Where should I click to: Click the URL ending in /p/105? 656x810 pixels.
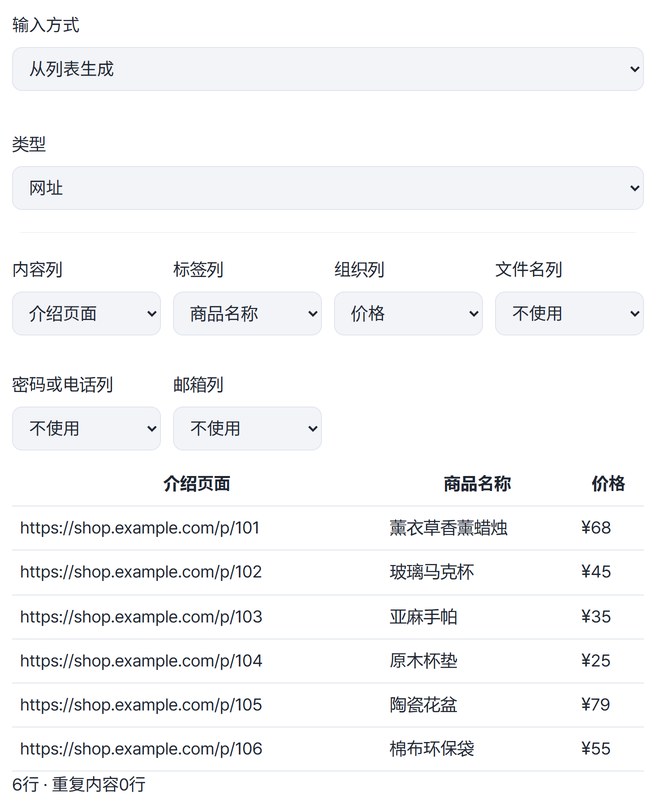[141, 705]
